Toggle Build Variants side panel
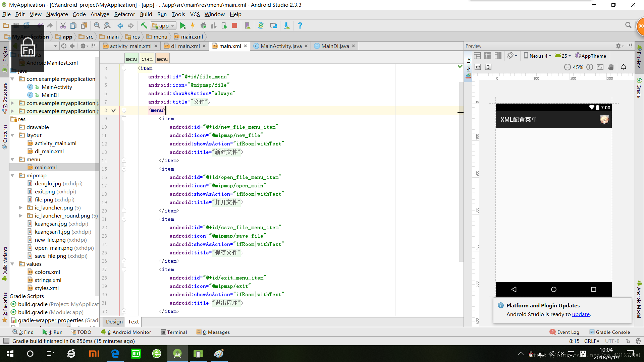644x362 pixels. 5,264
